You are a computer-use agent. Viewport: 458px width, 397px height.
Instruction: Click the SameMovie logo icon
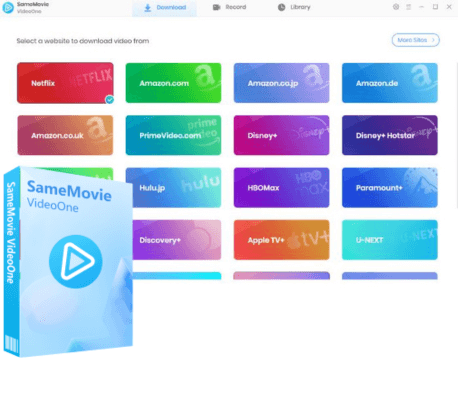(8, 8)
